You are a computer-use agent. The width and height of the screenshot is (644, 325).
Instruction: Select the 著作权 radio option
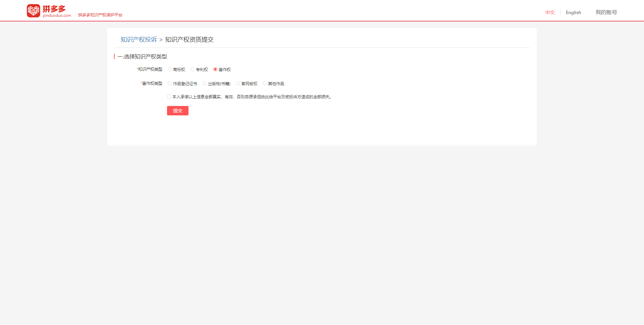pos(215,69)
